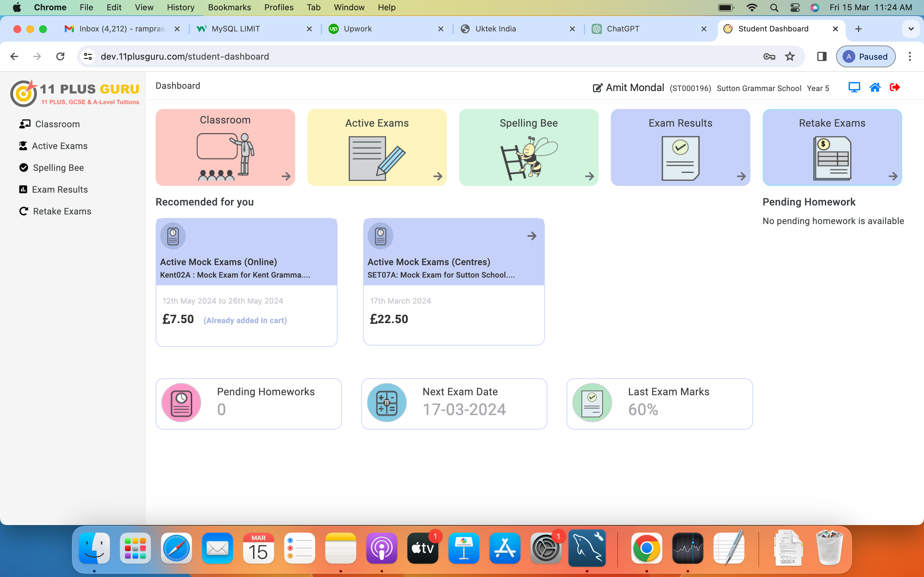Open Active Exams in sidebar
The height and width of the screenshot is (577, 924).
tap(60, 146)
